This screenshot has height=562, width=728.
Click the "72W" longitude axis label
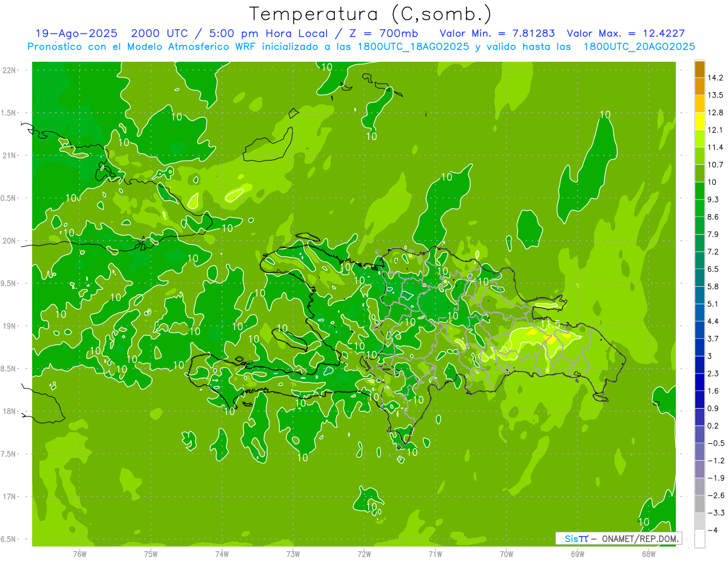click(364, 554)
